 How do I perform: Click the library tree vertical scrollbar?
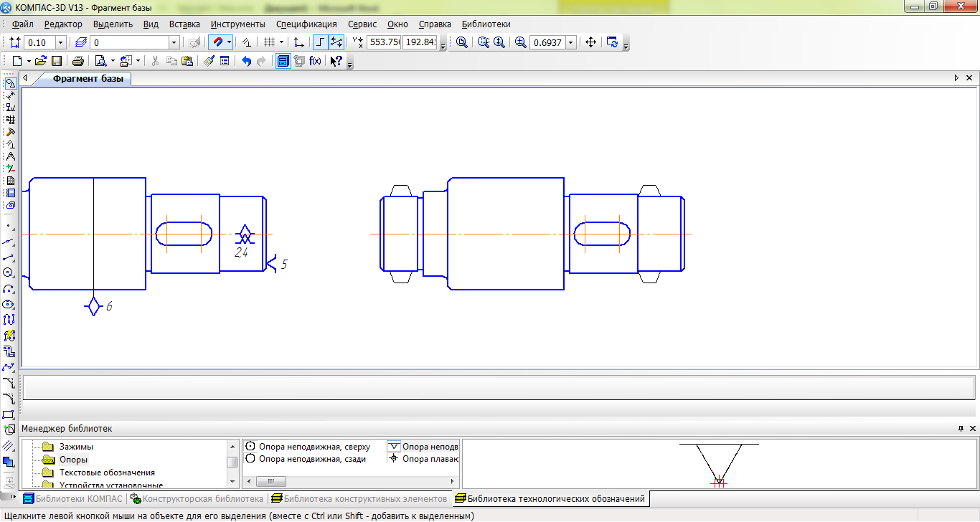click(x=232, y=464)
